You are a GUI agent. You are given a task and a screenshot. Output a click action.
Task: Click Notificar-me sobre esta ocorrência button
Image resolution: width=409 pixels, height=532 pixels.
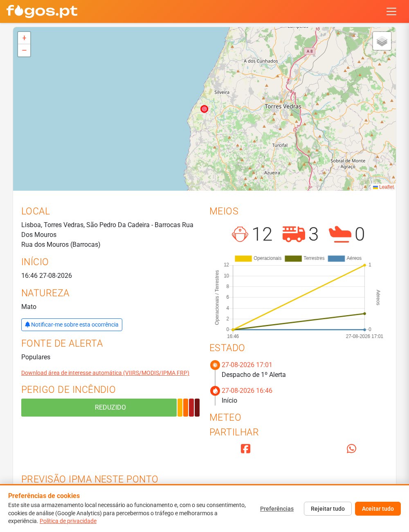click(x=72, y=325)
